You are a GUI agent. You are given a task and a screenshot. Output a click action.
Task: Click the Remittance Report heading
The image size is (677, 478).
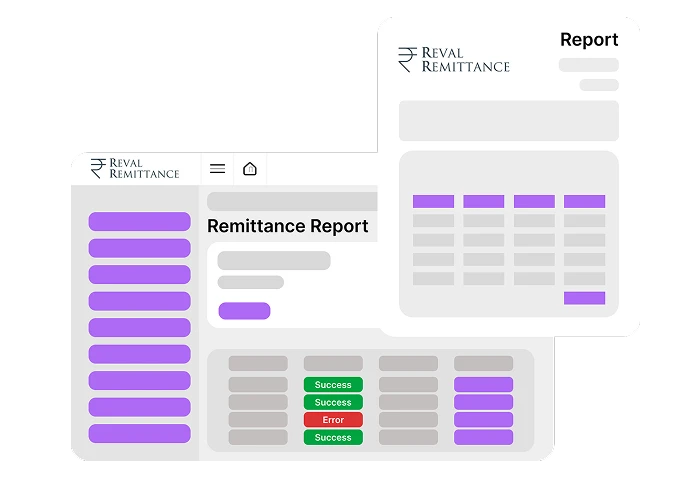coord(288,226)
